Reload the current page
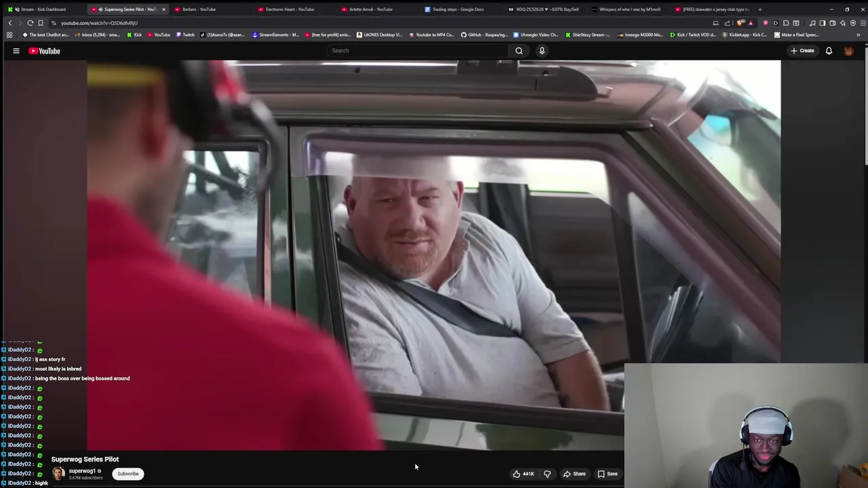The height and width of the screenshot is (488, 868). pyautogui.click(x=31, y=23)
